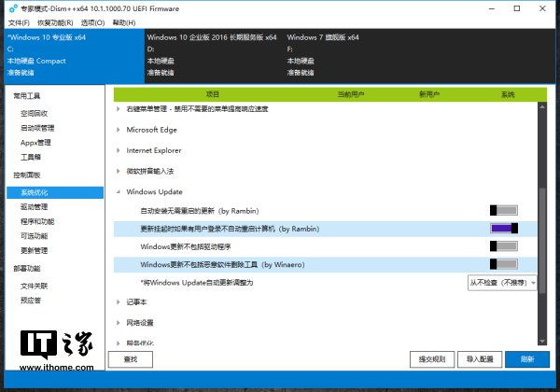Click the 刷新 button
Image resolution: width=560 pixels, height=392 pixels.
pyautogui.click(x=527, y=359)
